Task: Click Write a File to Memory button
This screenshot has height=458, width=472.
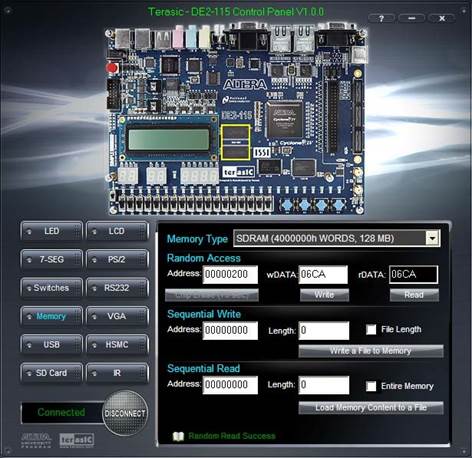Action: pos(371,351)
